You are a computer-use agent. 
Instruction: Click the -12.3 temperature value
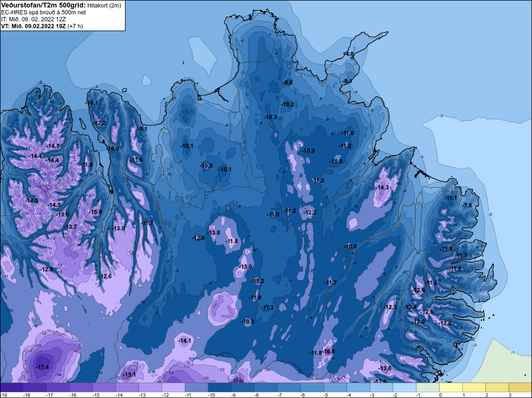[x=390, y=307]
